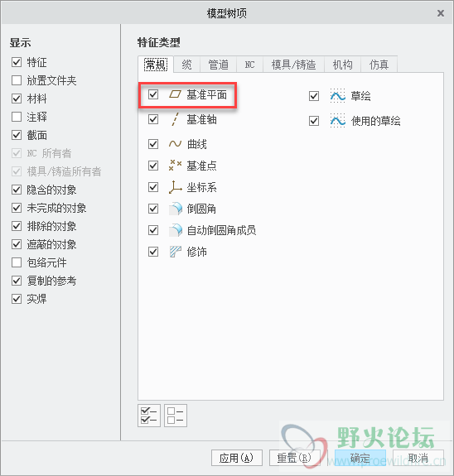This screenshot has width=454, height=476.
Task: Click the curve (曲线) icon
Action: (175, 143)
